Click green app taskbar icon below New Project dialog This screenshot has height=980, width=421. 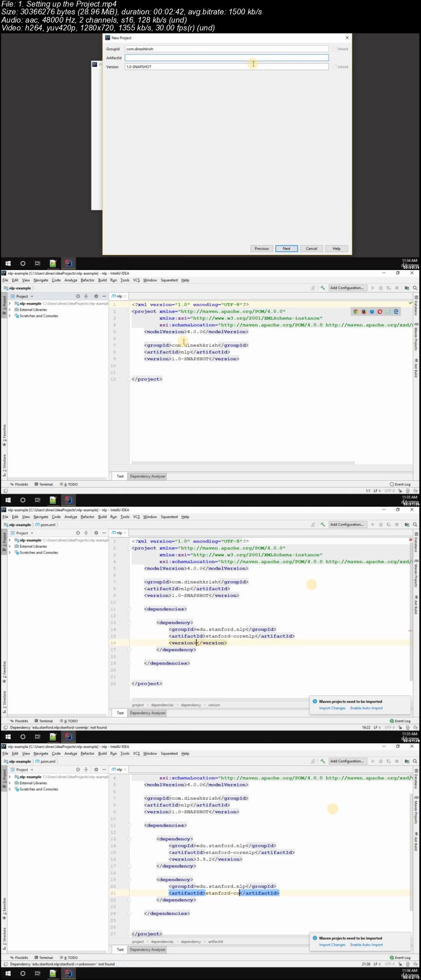click(53, 263)
